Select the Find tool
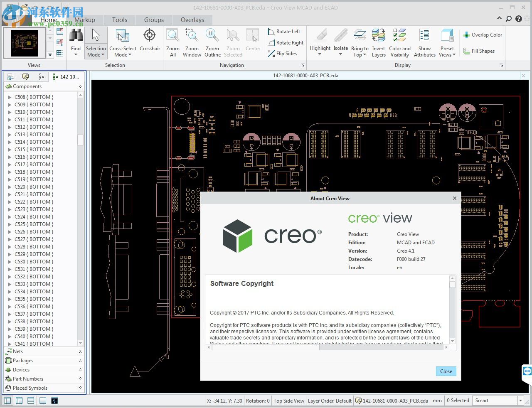Viewport: 532px width, 408px height. (75, 40)
